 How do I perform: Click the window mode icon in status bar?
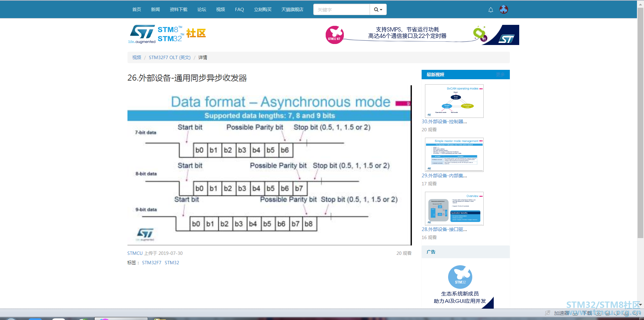click(x=626, y=313)
